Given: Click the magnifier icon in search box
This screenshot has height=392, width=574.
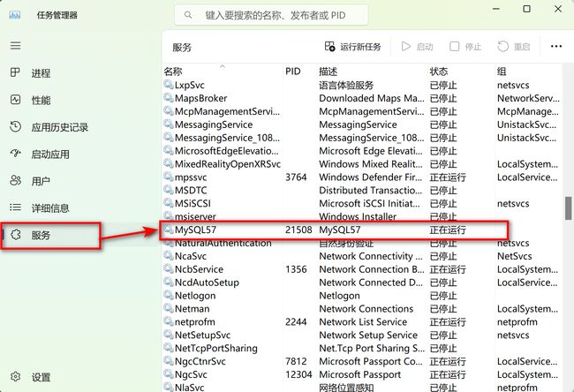Looking at the screenshot, I should tap(188, 15).
